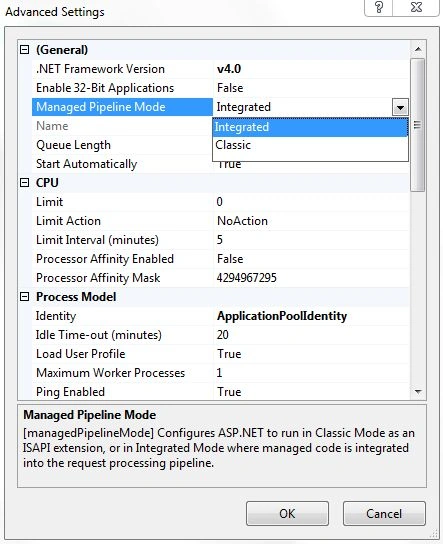The height and width of the screenshot is (544, 443).
Task: Collapse the Process Model section
Action: click(24, 297)
